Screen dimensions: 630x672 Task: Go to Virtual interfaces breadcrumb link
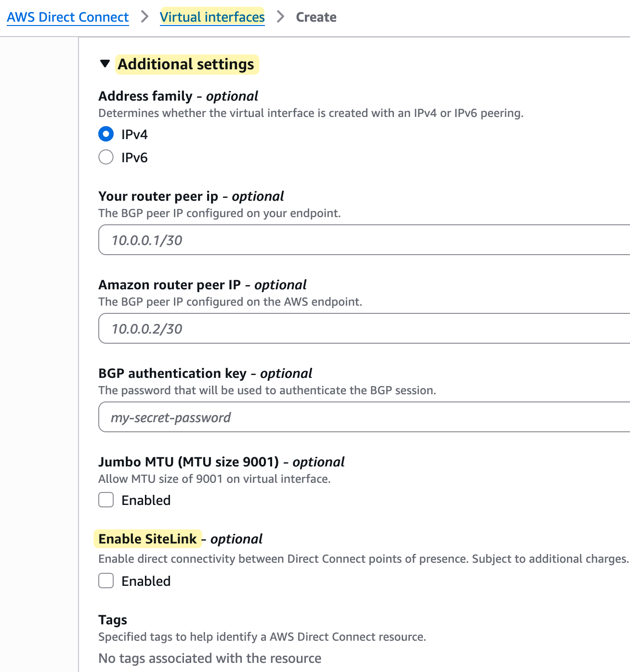click(x=212, y=17)
